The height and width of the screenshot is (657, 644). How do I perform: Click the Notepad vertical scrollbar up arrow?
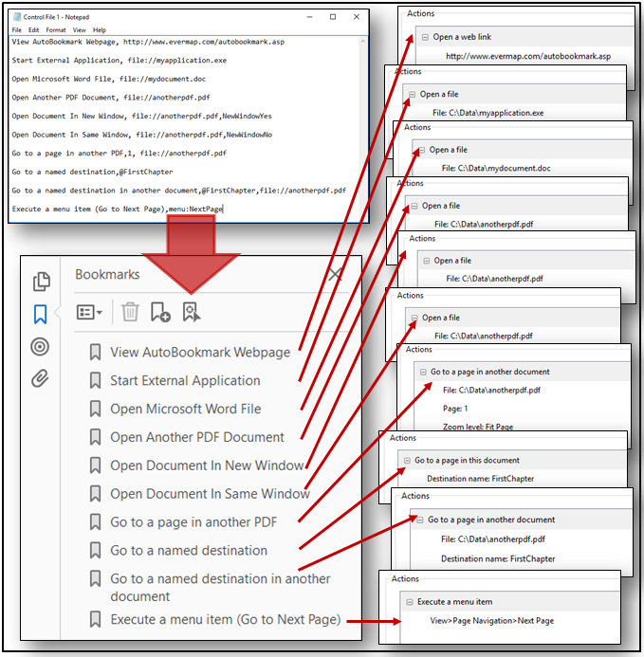(x=363, y=41)
